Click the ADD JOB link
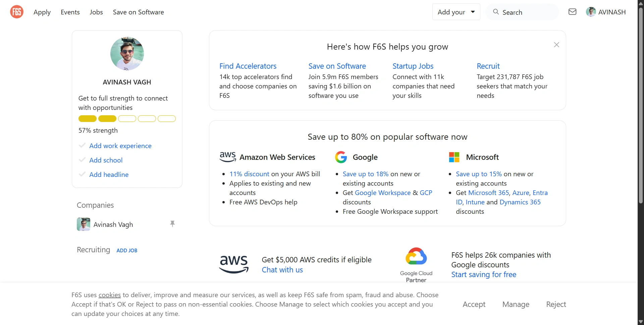Screen dimensions: 644x325 click(127, 251)
